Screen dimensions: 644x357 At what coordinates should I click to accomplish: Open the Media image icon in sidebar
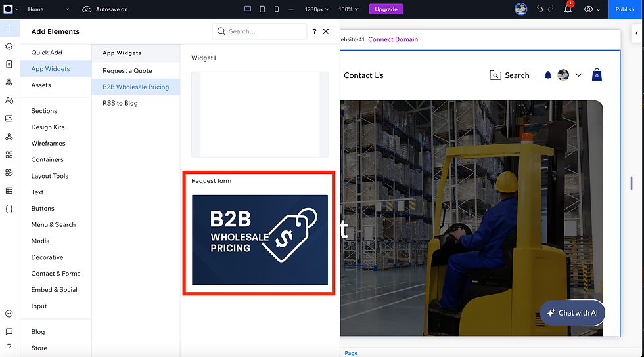9,118
